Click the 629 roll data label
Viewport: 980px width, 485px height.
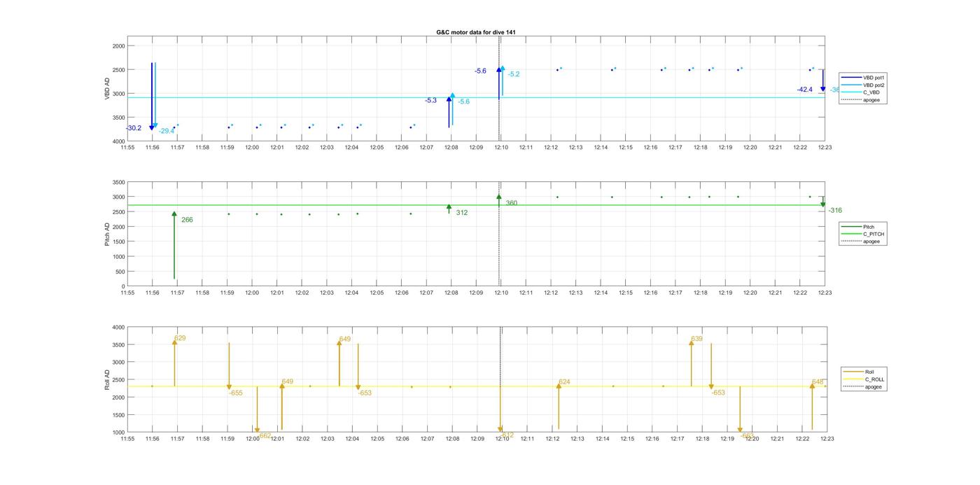[x=180, y=338]
